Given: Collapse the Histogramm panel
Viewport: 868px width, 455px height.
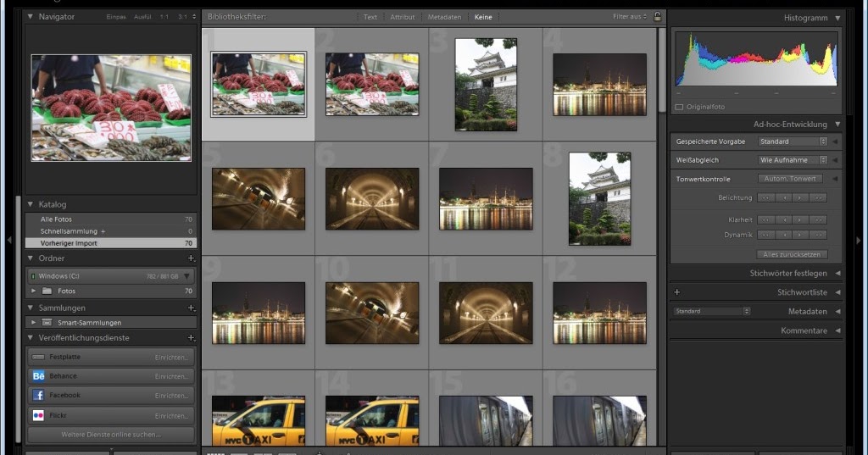Looking at the screenshot, I should pos(837,18).
